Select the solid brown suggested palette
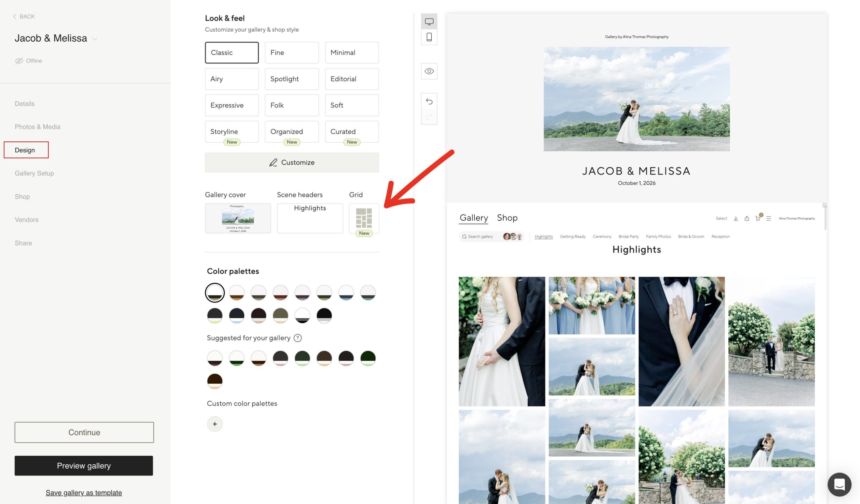This screenshot has width=860, height=504. (215, 380)
